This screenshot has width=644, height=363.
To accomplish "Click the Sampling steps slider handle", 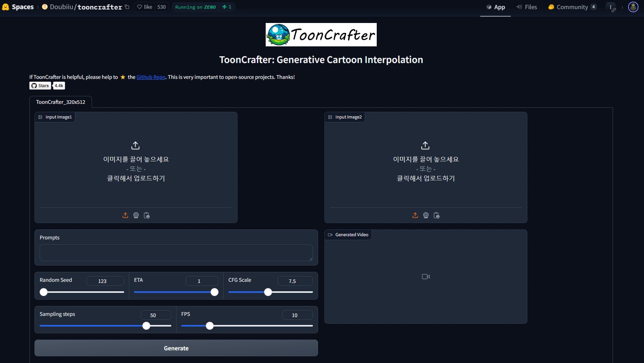I will pos(146,326).
